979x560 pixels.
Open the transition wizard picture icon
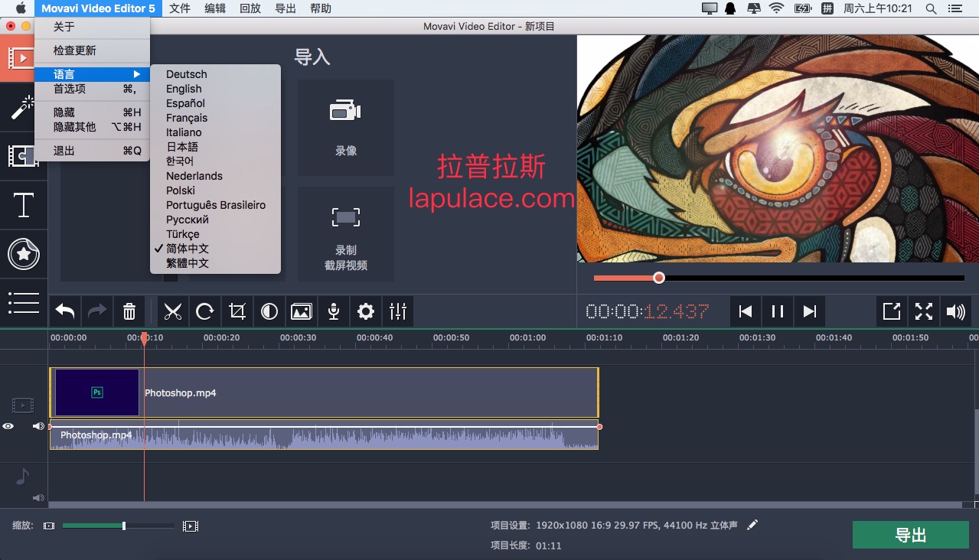[x=302, y=311]
